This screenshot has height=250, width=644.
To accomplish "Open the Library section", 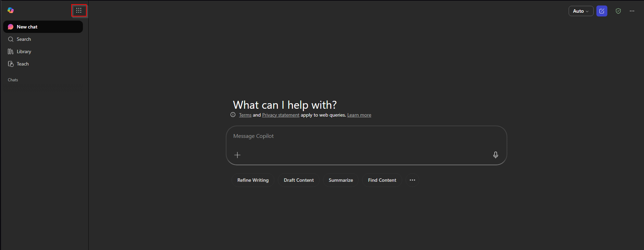I will 43,51.
